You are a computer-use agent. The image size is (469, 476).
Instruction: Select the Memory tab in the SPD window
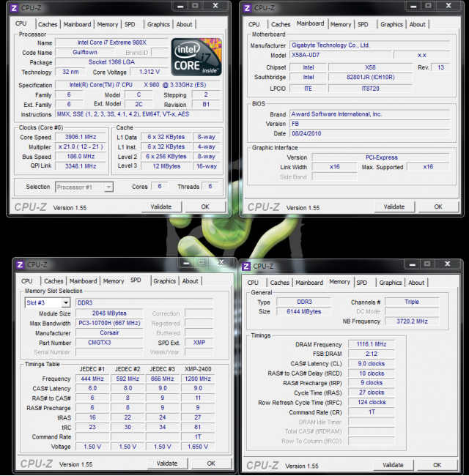[x=114, y=281]
